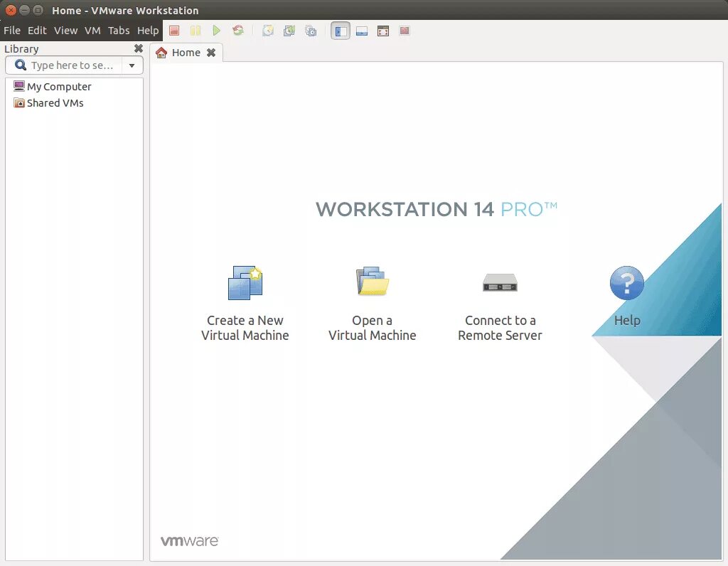Click the full screen mode toolbar icon
The image size is (728, 566).
383,31
